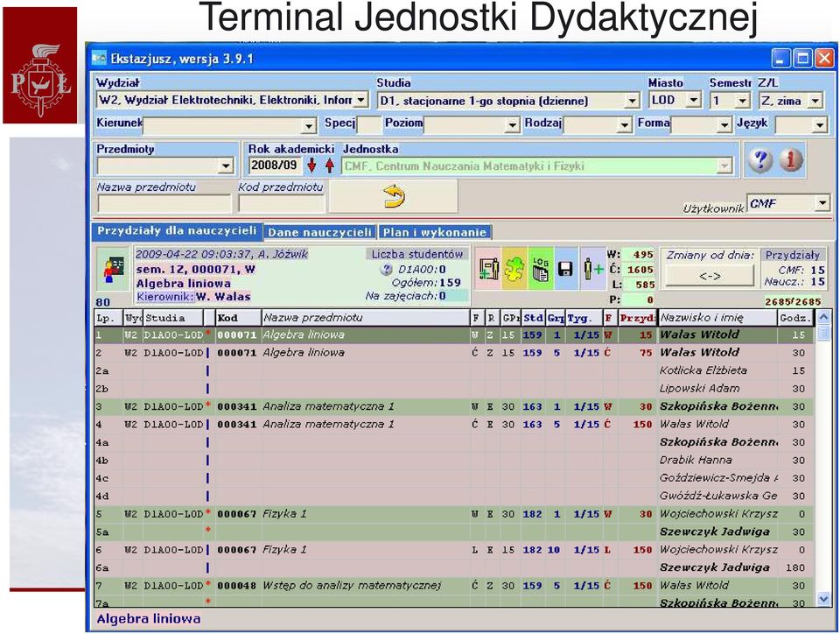
Task: Click the Nazwa przedmiotu input field
Action: [164, 204]
